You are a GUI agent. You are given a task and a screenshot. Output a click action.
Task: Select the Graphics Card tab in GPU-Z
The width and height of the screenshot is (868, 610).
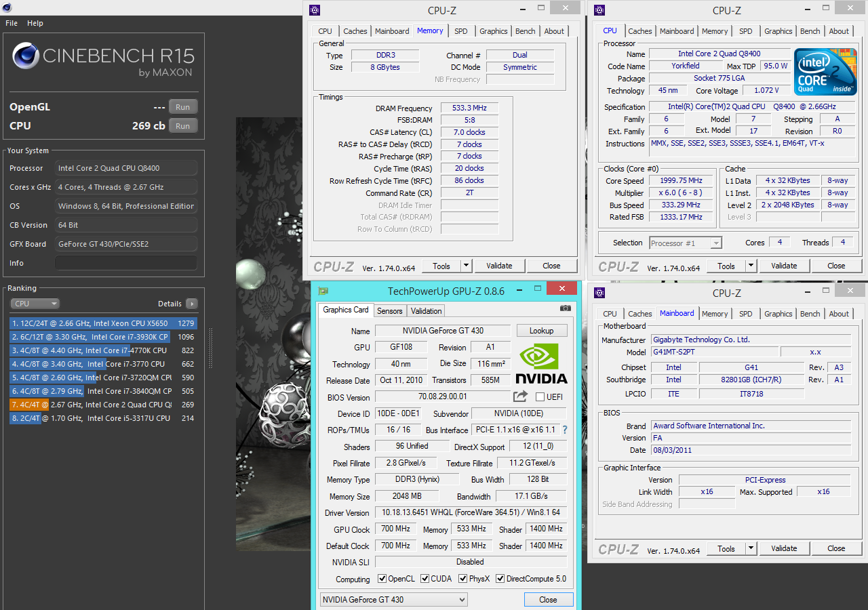346,310
